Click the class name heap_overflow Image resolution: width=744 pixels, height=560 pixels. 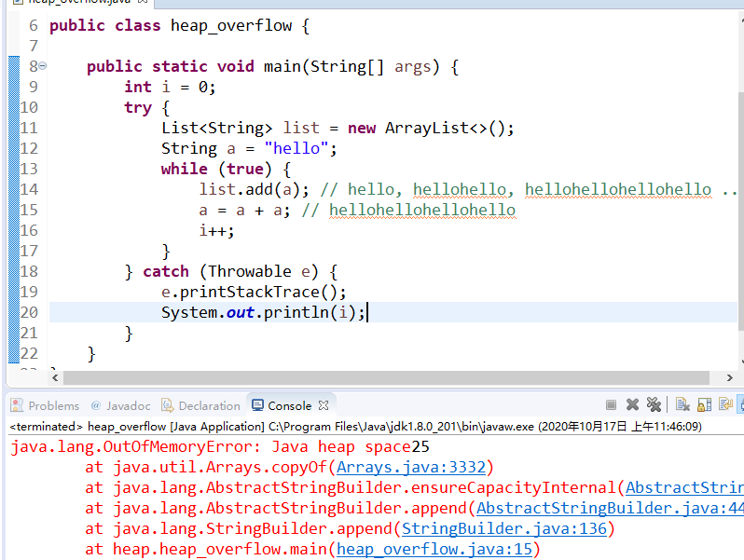click(231, 25)
